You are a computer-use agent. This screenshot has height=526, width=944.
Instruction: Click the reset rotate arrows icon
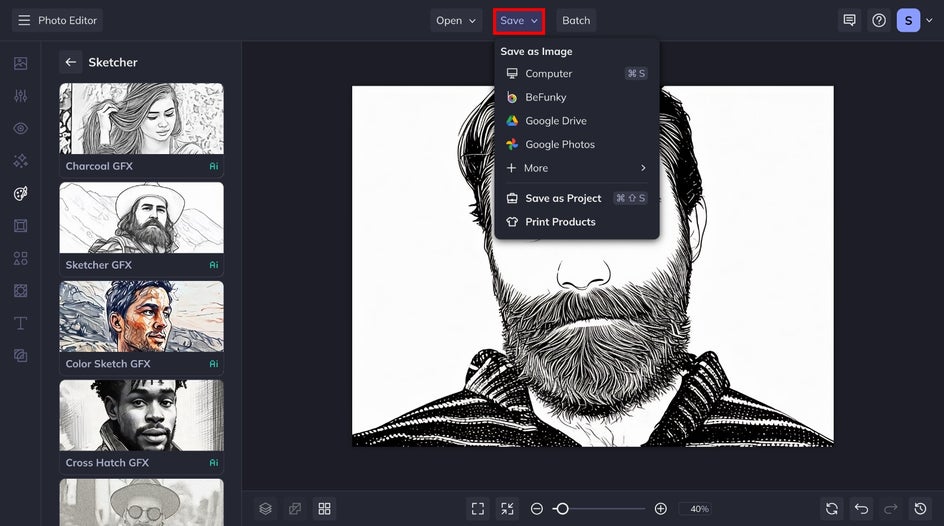tap(832, 509)
